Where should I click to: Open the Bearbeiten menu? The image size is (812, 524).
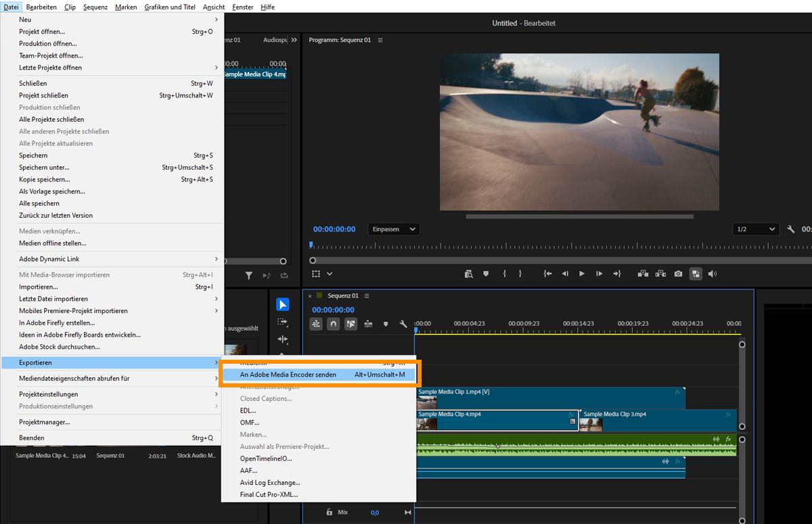[x=41, y=7]
